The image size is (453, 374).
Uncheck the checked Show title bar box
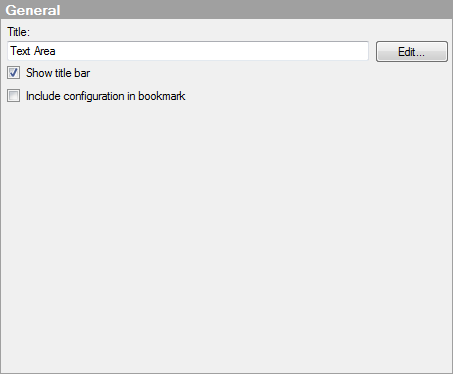13,73
